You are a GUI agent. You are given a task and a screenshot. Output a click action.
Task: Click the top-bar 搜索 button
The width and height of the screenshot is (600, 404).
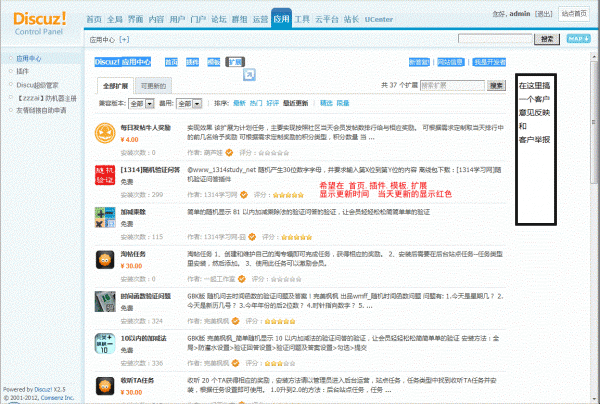(x=547, y=39)
